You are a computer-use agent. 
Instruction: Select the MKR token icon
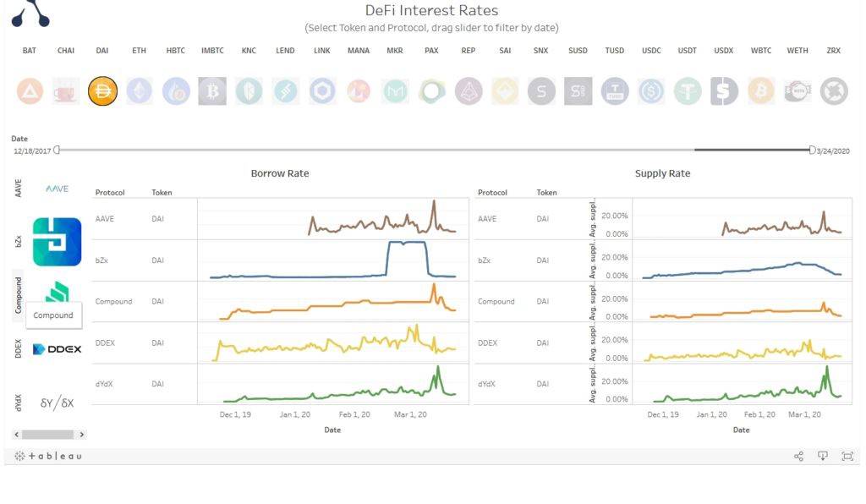click(x=395, y=91)
